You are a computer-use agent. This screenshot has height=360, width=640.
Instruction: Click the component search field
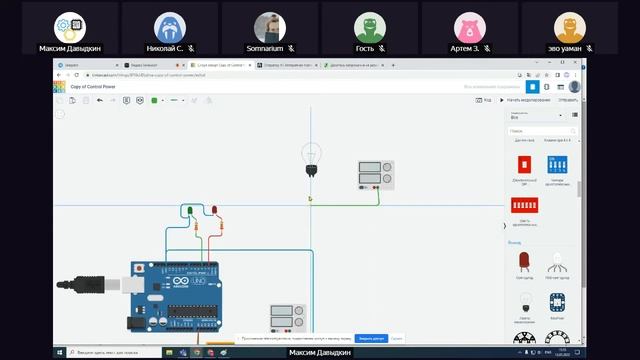pyautogui.click(x=542, y=131)
